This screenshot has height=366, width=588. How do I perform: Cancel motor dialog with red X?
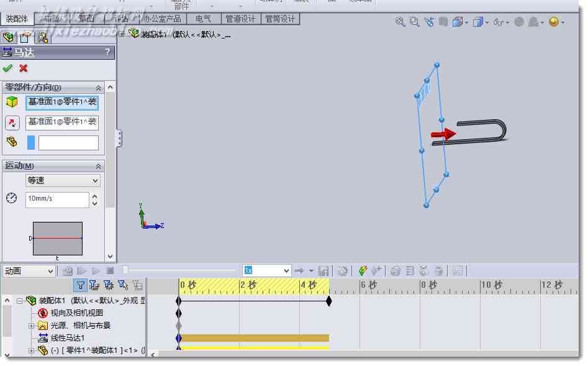[x=23, y=68]
